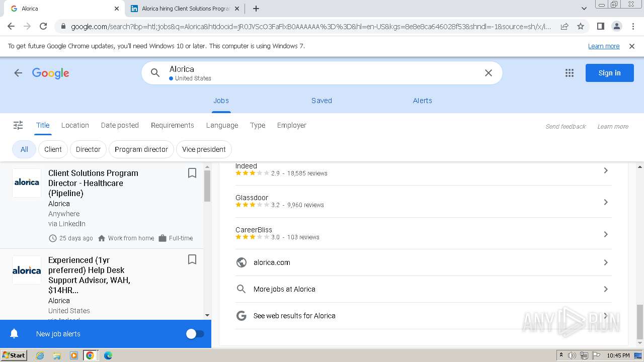644x362 pixels.
Task: Switch to the Jobs tab
Action: [x=221, y=101]
